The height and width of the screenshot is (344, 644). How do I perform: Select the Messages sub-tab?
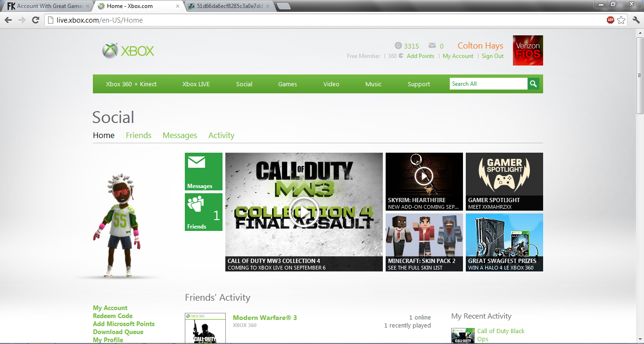[180, 135]
